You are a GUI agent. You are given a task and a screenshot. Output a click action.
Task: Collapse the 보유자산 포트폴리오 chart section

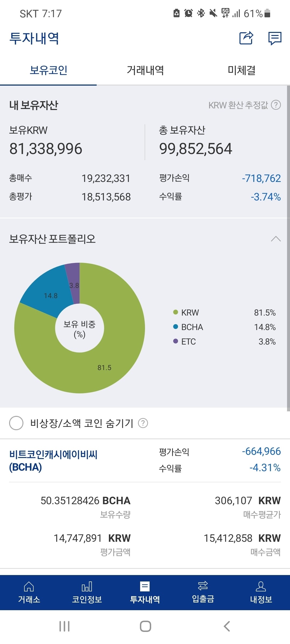coord(276,238)
